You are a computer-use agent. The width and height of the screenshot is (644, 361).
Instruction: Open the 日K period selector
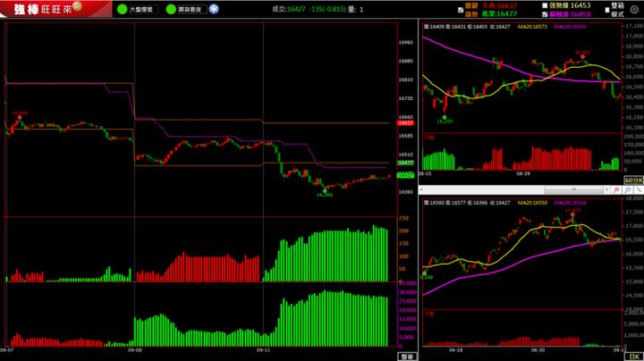coord(633,355)
